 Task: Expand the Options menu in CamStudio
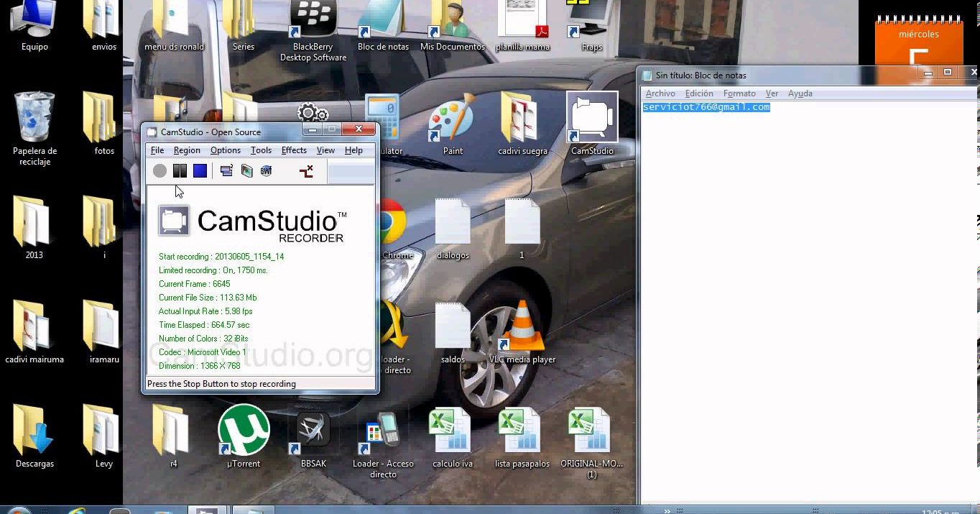[x=225, y=150]
